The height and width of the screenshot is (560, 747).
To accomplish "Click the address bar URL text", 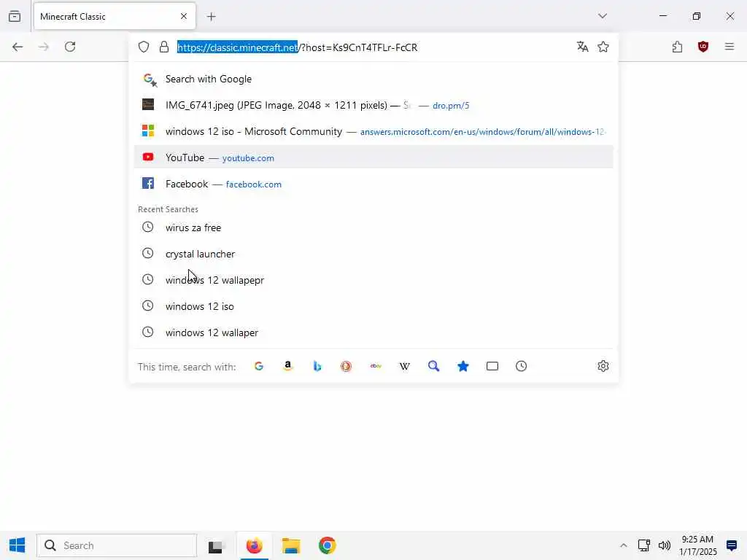I will (x=298, y=47).
